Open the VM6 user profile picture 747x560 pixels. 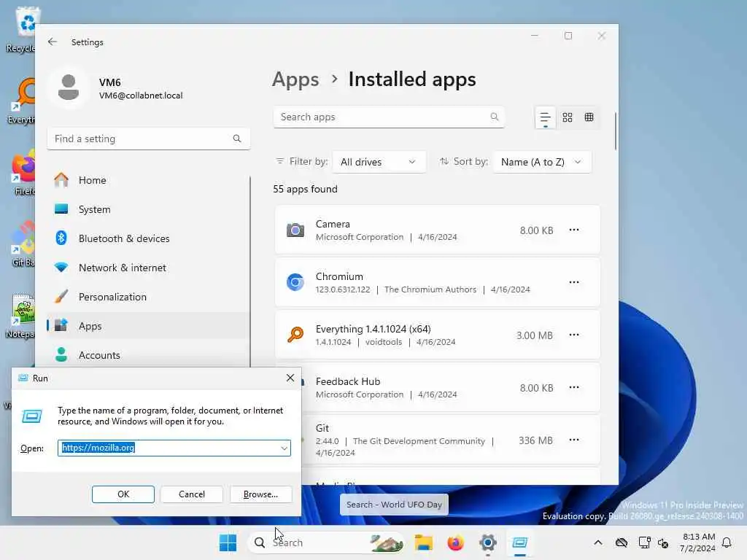tap(69, 87)
